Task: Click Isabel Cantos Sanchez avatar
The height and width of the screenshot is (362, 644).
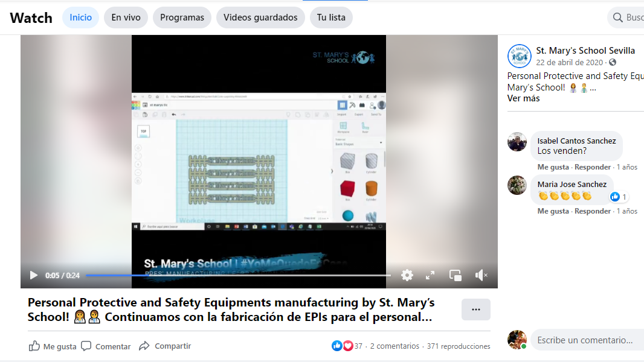Action: tap(517, 142)
